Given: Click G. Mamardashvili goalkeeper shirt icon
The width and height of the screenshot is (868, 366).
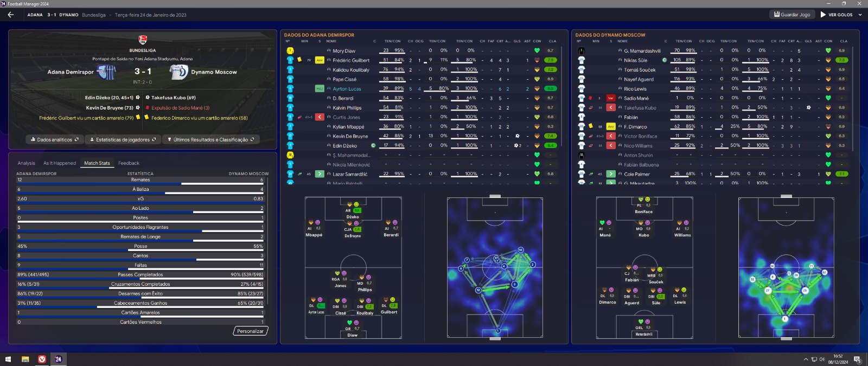Looking at the screenshot, I should pos(582,50).
